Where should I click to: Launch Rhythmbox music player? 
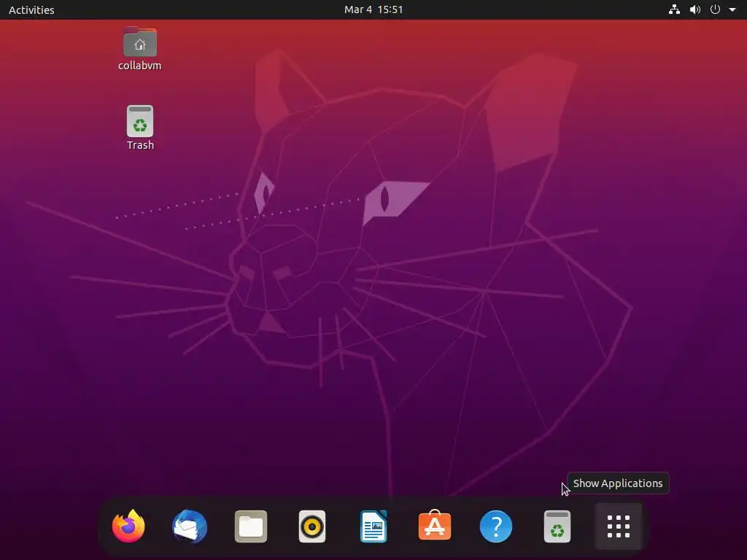pyautogui.click(x=312, y=526)
